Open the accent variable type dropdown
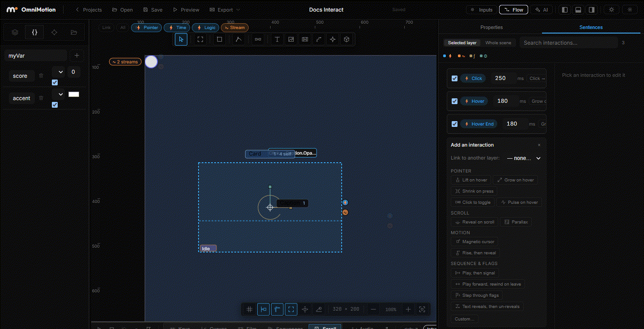The height and width of the screenshot is (329, 644). click(58, 94)
